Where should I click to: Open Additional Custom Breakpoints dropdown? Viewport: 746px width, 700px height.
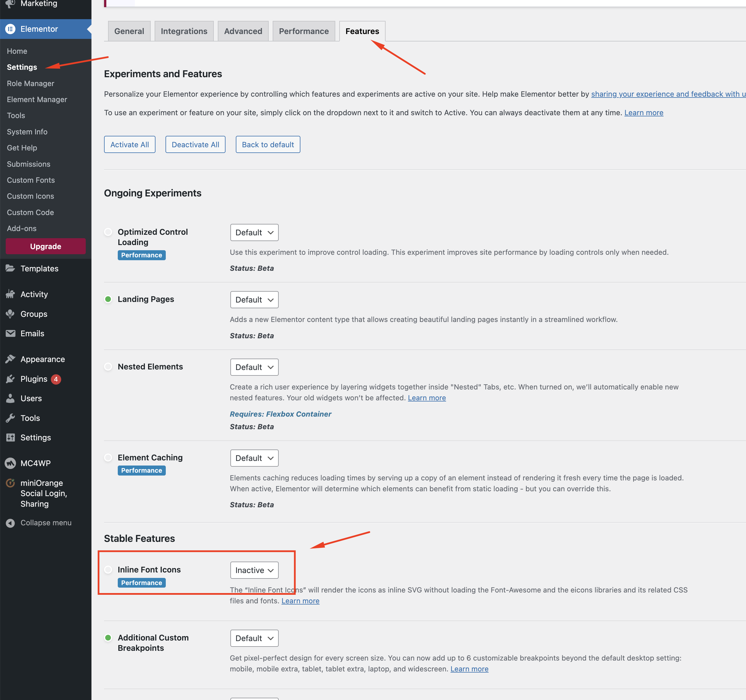(x=254, y=639)
